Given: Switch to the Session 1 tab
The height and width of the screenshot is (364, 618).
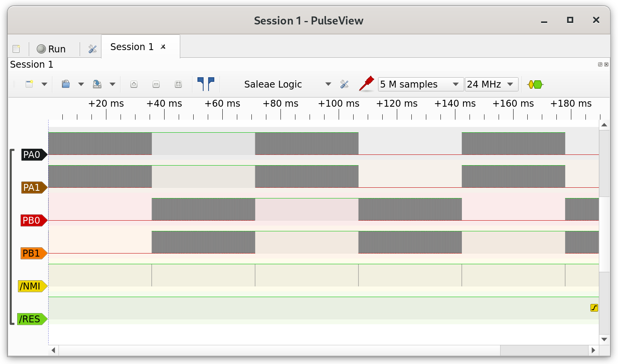Looking at the screenshot, I should pyautogui.click(x=132, y=47).
